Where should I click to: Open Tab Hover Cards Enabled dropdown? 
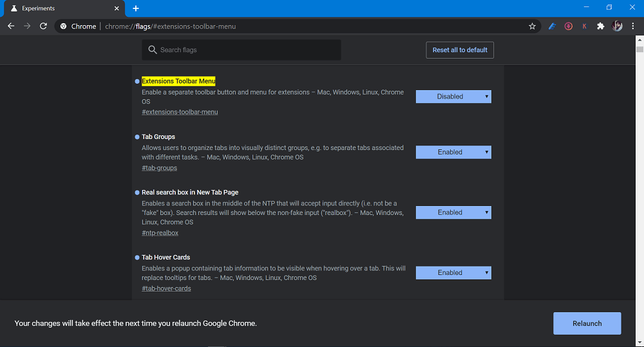pos(453,273)
